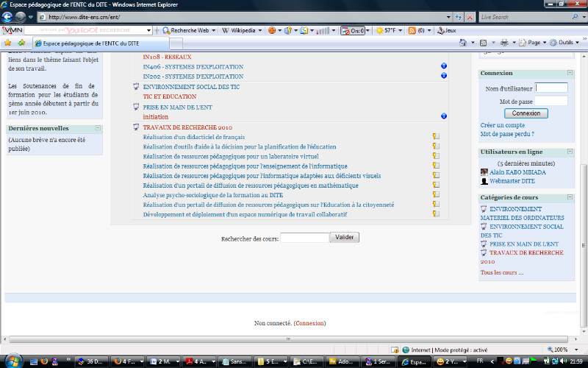The width and height of the screenshot is (588, 368).
Task: Select the Espace pédagogique browser tab
Action: (x=101, y=43)
